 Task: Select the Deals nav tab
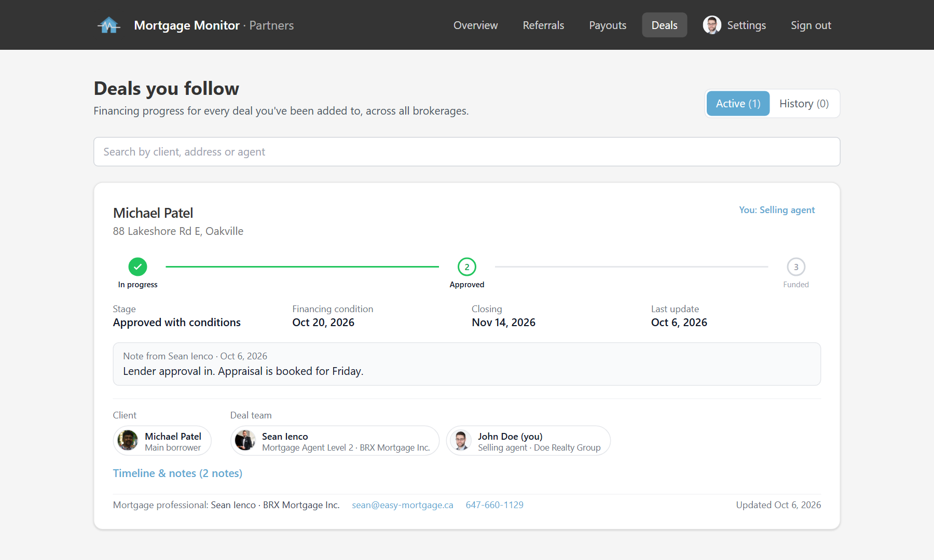click(664, 25)
